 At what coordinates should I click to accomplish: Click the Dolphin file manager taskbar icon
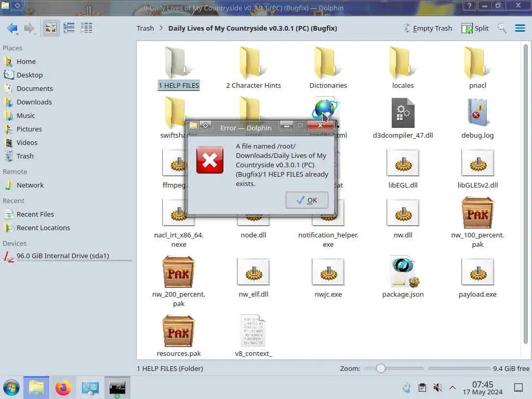[x=36, y=388]
